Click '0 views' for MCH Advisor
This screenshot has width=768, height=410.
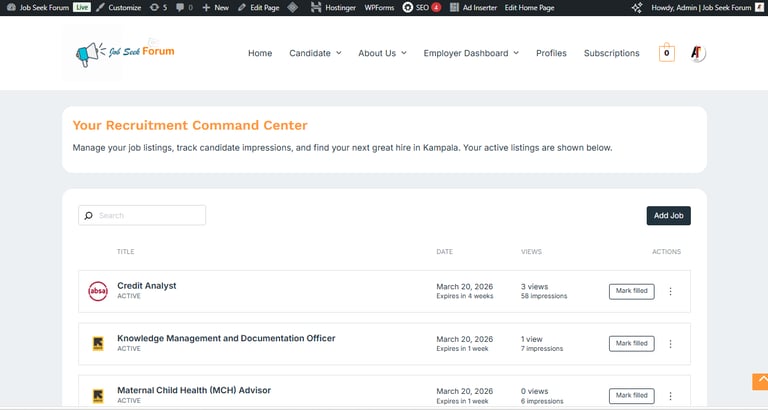point(534,391)
